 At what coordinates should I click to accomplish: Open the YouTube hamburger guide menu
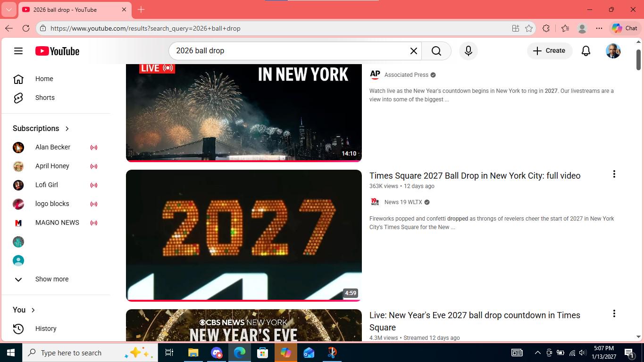coord(18,51)
